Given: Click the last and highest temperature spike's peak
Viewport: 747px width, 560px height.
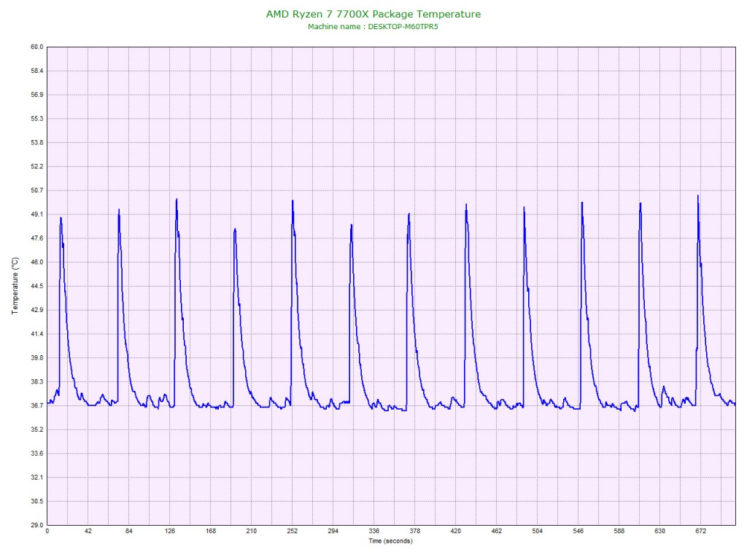Looking at the screenshot, I should click(698, 195).
